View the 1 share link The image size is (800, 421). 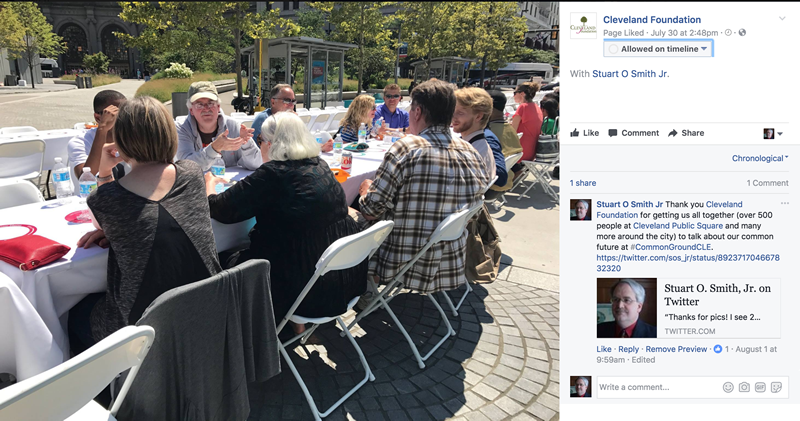pyautogui.click(x=583, y=183)
